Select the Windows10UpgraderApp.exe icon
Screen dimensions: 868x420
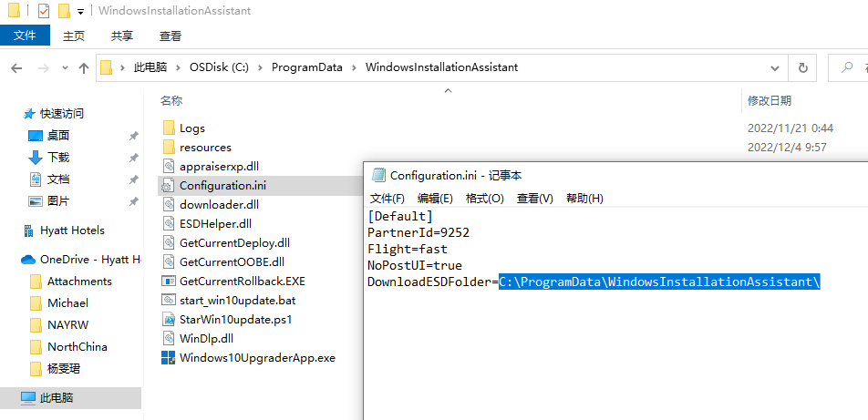(x=169, y=357)
